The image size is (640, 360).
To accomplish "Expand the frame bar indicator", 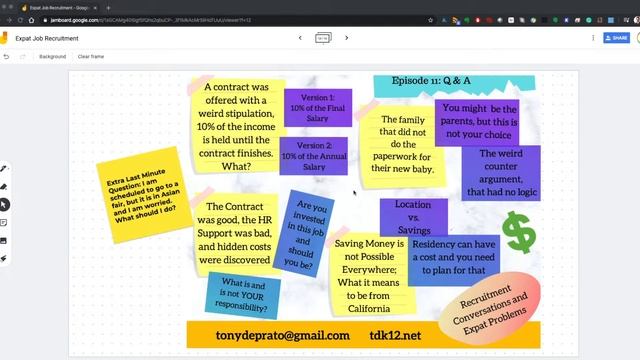I will pos(323,38).
